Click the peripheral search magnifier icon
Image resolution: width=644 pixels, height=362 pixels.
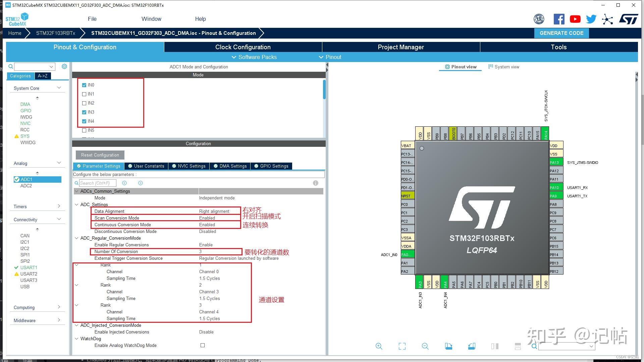pos(11,66)
